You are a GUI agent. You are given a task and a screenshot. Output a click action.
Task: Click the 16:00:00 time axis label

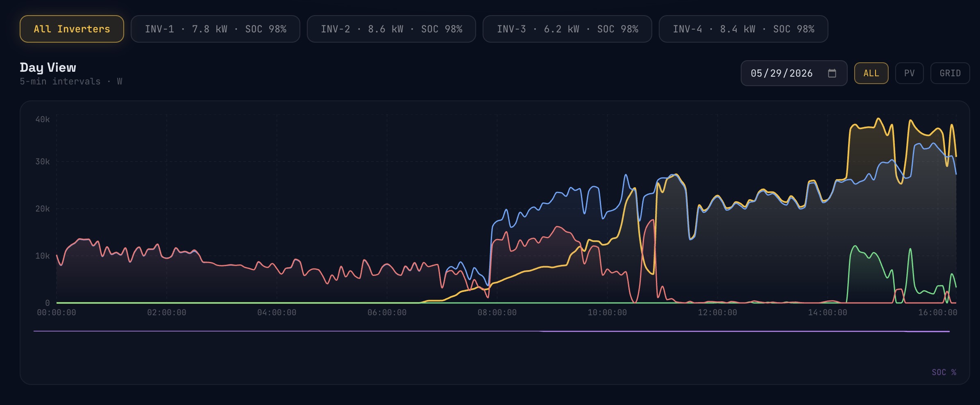[938, 312]
